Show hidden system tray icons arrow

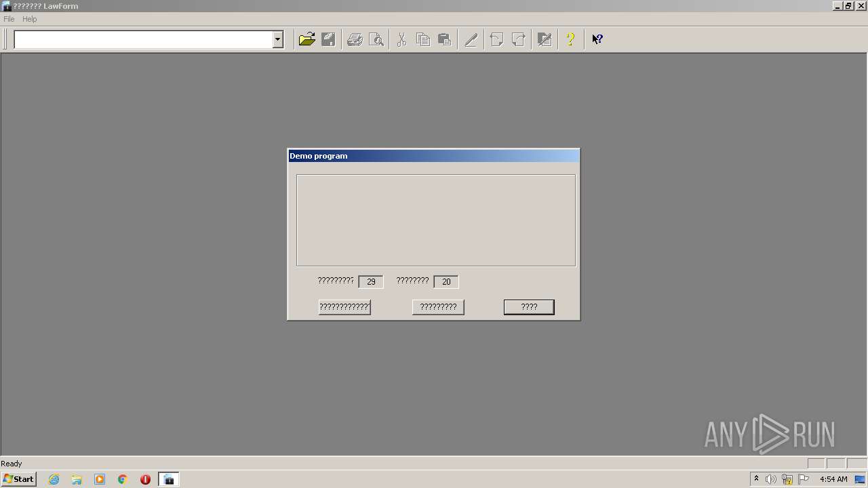click(x=756, y=479)
